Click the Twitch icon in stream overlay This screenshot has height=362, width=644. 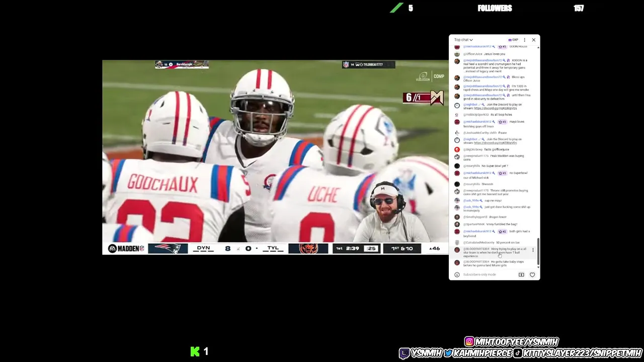pos(405,353)
